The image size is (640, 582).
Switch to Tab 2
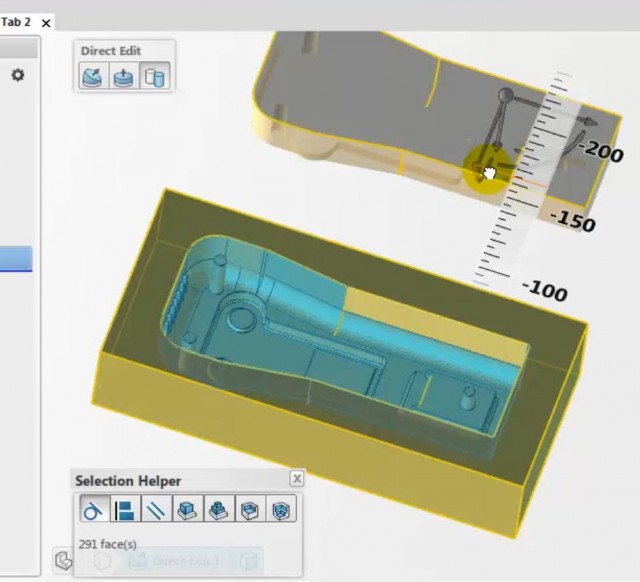click(16, 22)
